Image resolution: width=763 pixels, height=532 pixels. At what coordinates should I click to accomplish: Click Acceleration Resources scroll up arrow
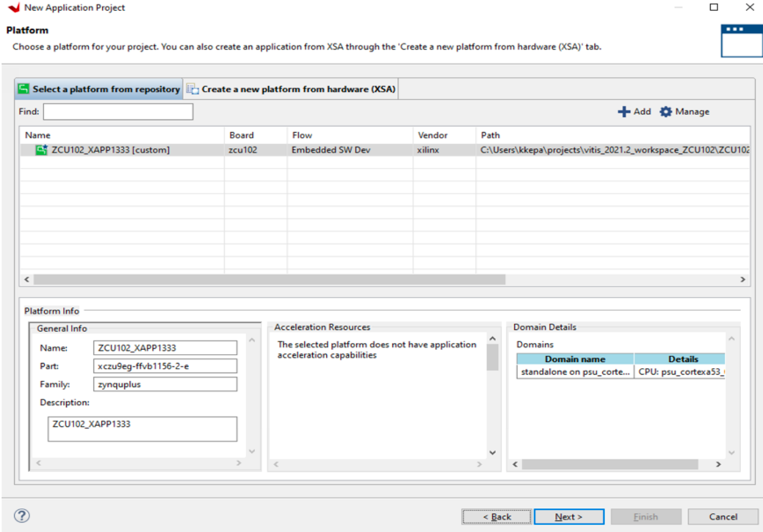[x=492, y=339]
